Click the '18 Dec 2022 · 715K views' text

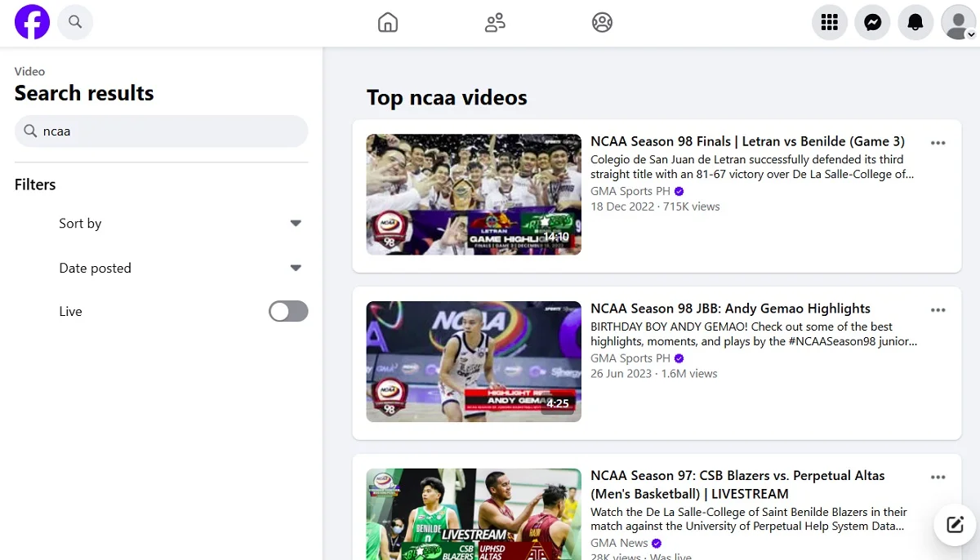(655, 207)
